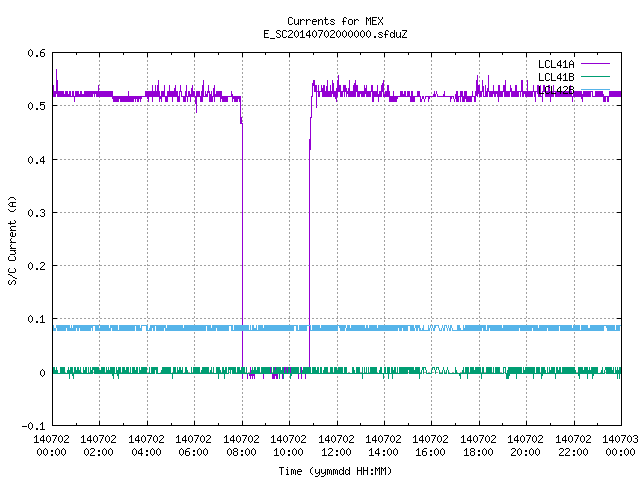Viewport: 640px width, 480px height.
Task: Click the LCL41A legend label
Action: point(556,64)
